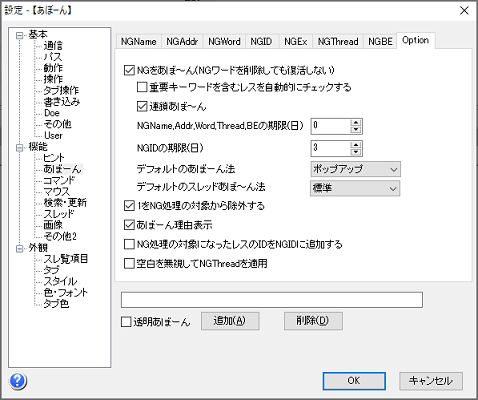
Task: Click the 追加(A) button
Action: tap(230, 321)
